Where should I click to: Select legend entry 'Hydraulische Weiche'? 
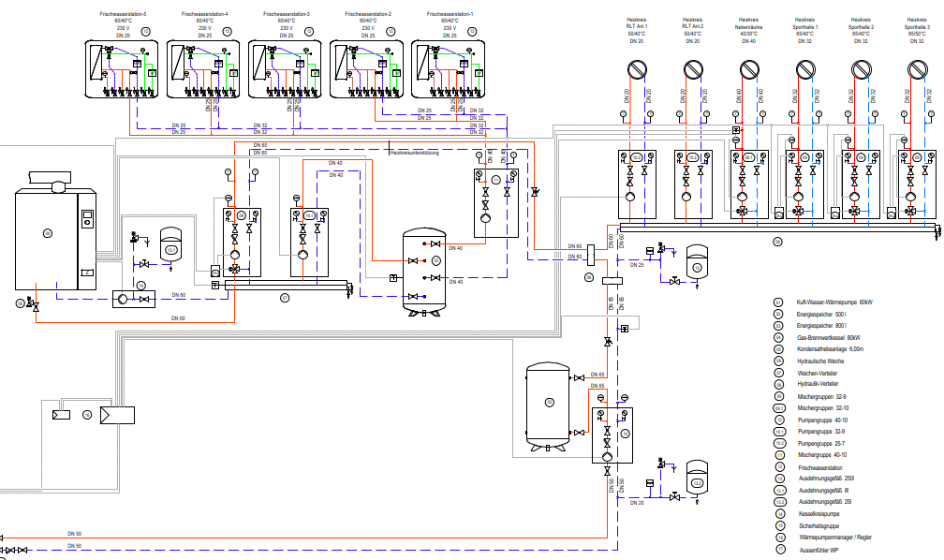tap(820, 361)
